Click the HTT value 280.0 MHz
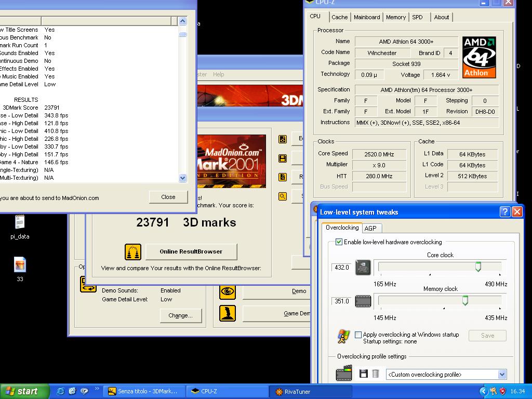 (379, 176)
